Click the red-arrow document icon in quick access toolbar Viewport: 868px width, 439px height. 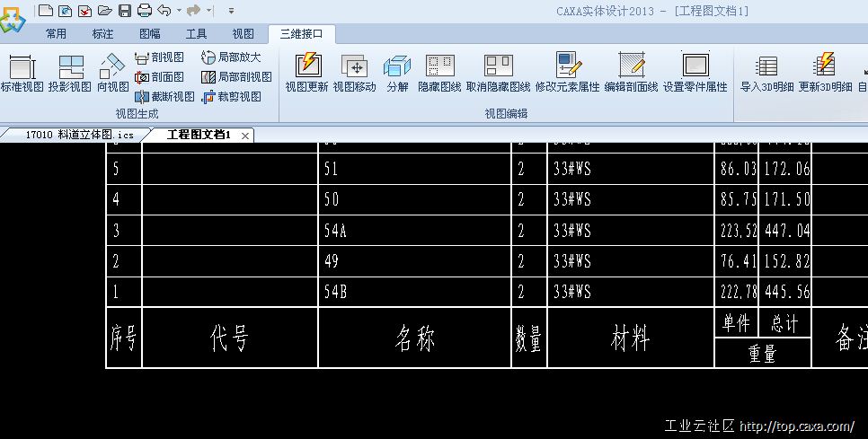(x=84, y=10)
